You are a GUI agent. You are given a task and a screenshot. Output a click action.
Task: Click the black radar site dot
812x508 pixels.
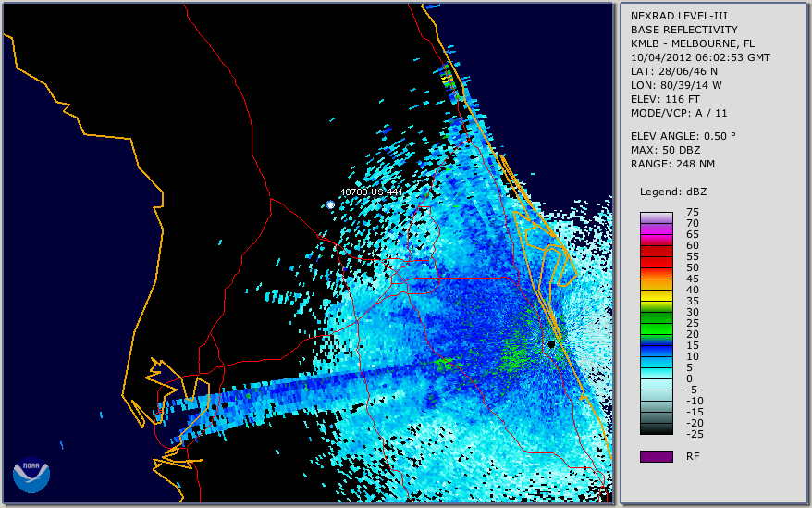tap(551, 343)
